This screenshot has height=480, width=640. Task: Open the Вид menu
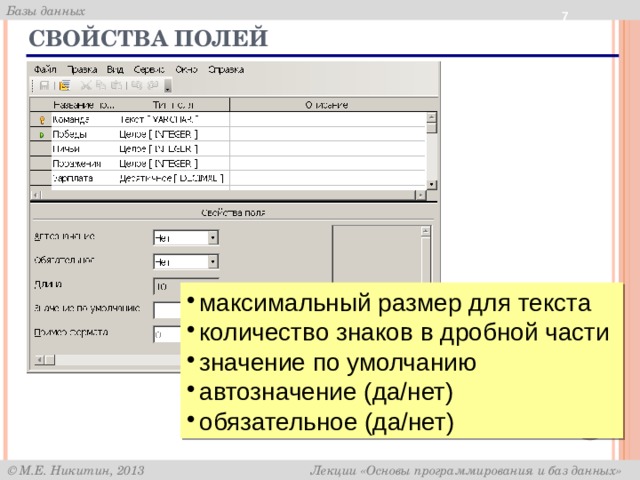(115, 69)
